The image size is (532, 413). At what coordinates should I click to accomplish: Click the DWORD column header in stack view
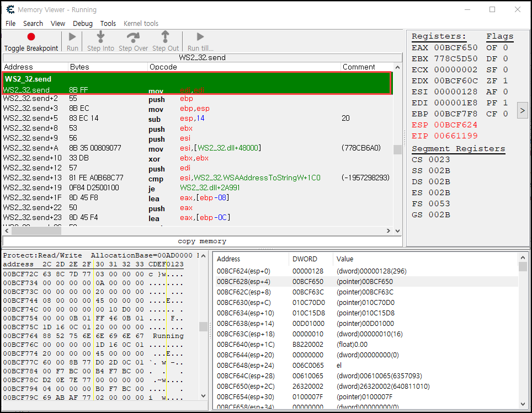311,259
